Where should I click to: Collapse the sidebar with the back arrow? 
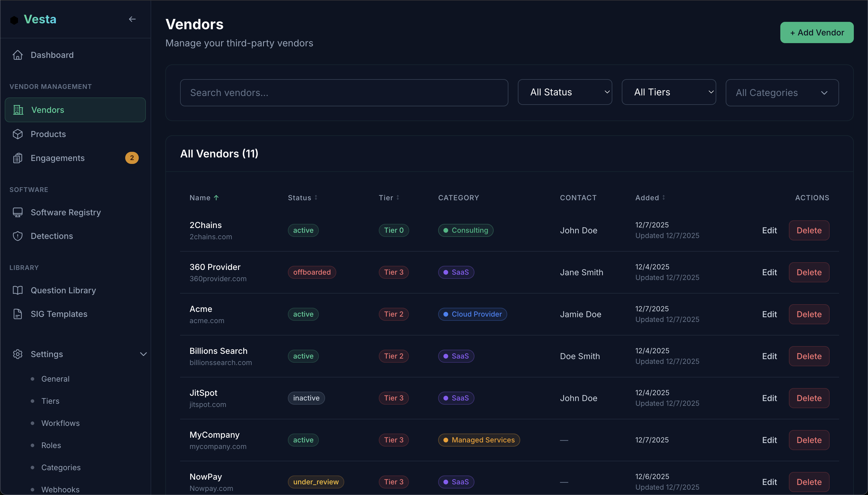tap(132, 19)
